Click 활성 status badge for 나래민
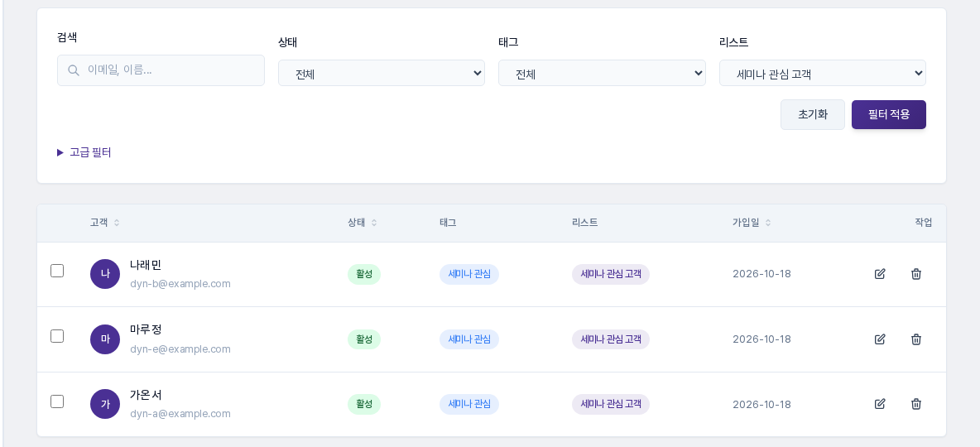Image resolution: width=980 pixels, height=447 pixels. tap(363, 274)
